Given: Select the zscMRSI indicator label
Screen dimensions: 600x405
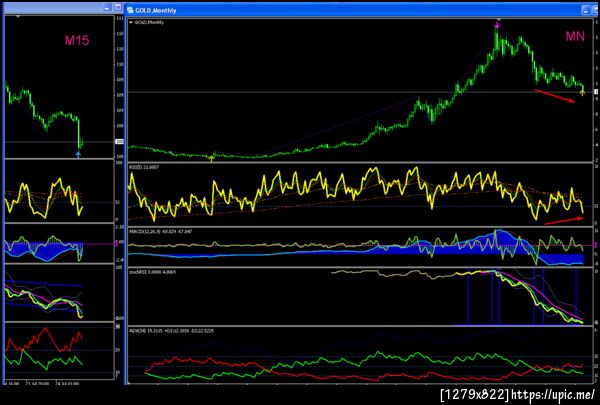Looking at the screenshot, I should click(x=153, y=272).
